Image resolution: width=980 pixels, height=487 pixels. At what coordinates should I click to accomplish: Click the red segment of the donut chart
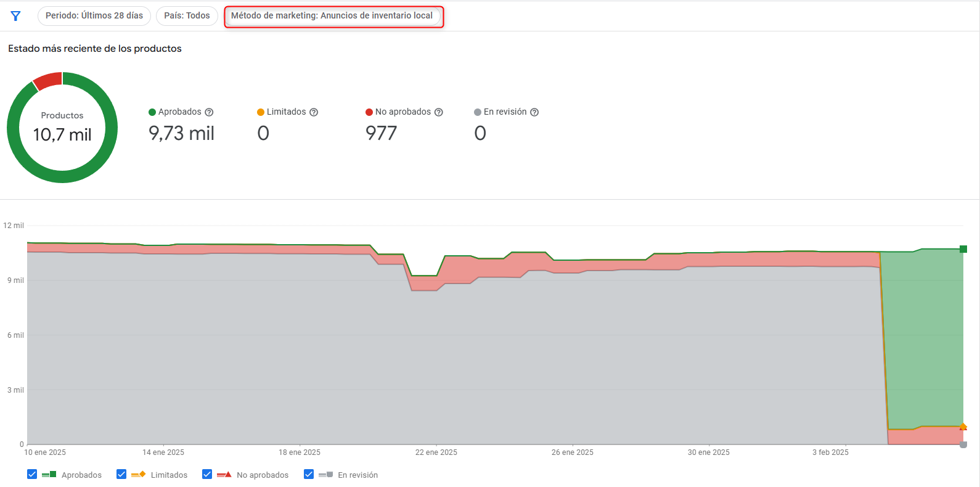click(49, 81)
